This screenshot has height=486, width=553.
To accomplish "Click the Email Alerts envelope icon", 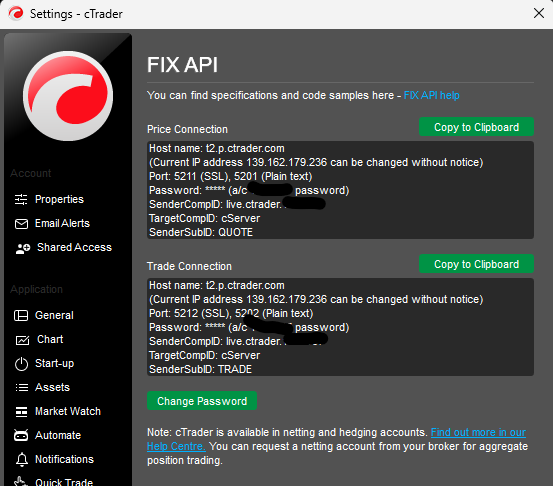I will coord(21,224).
